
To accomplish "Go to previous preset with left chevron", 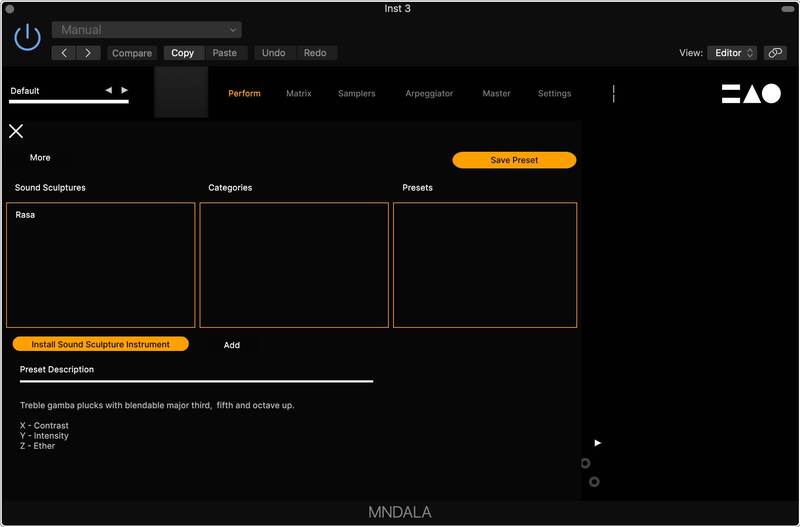I will 64,53.
